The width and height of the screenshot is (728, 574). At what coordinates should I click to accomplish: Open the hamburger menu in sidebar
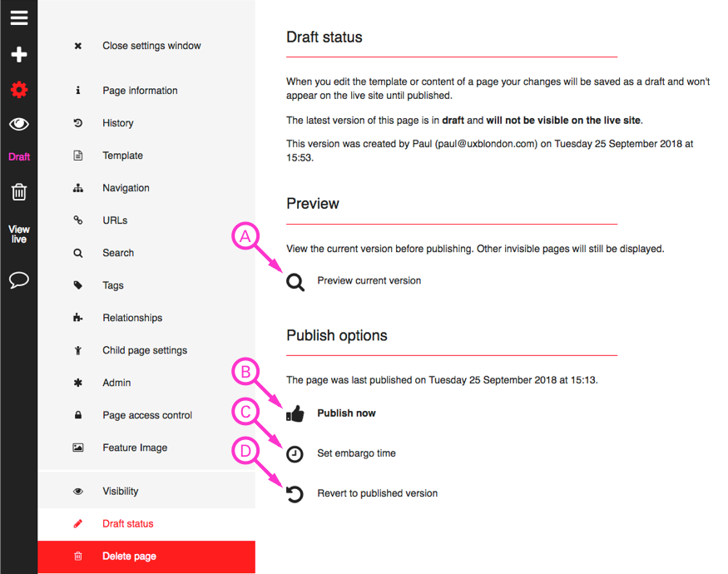[18, 18]
